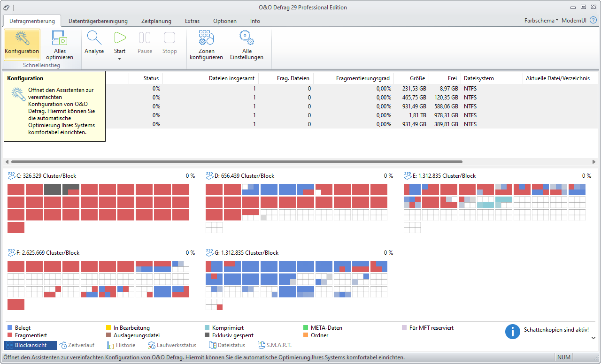The width and height of the screenshot is (601, 364).
Task: Click the scrollbar right arrow in drive list
Action: point(594,161)
